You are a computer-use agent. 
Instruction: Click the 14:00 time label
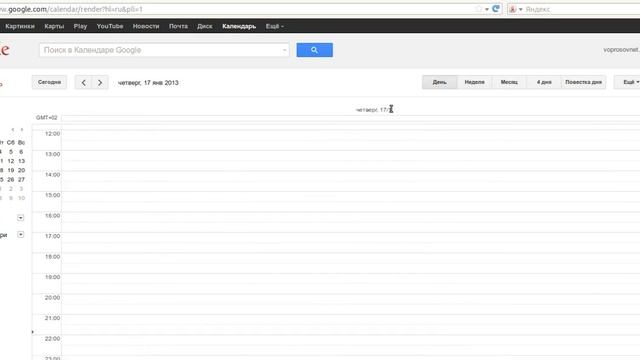(x=52, y=174)
